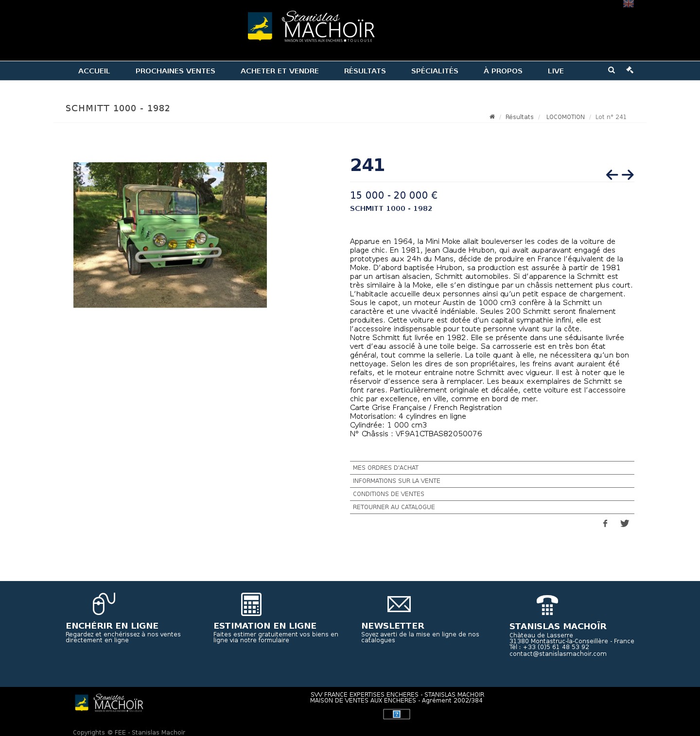Click the Tél +33 (0)5 61 48 53 92 line

click(x=549, y=647)
